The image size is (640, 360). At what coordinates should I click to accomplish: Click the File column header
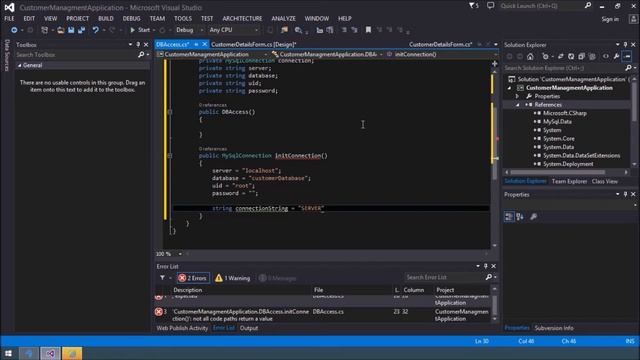pos(318,290)
